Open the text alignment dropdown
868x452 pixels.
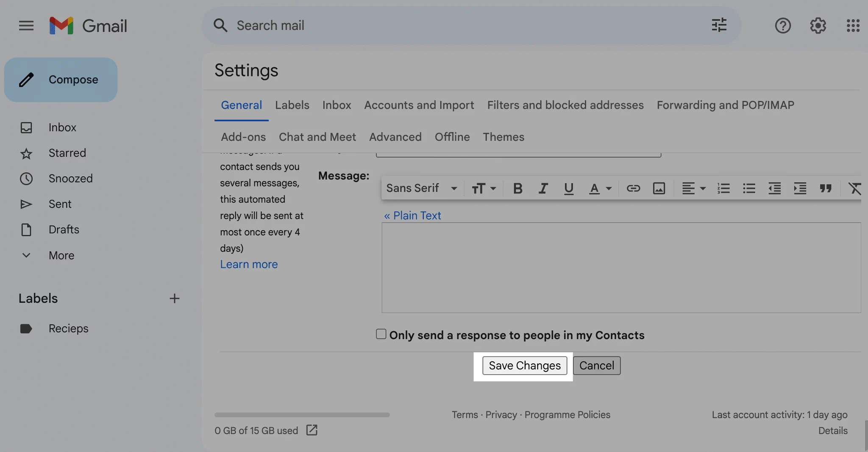pyautogui.click(x=693, y=188)
